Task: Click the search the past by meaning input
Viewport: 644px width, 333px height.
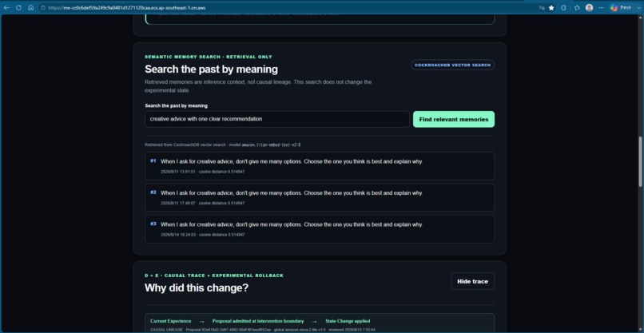Action: [277, 119]
